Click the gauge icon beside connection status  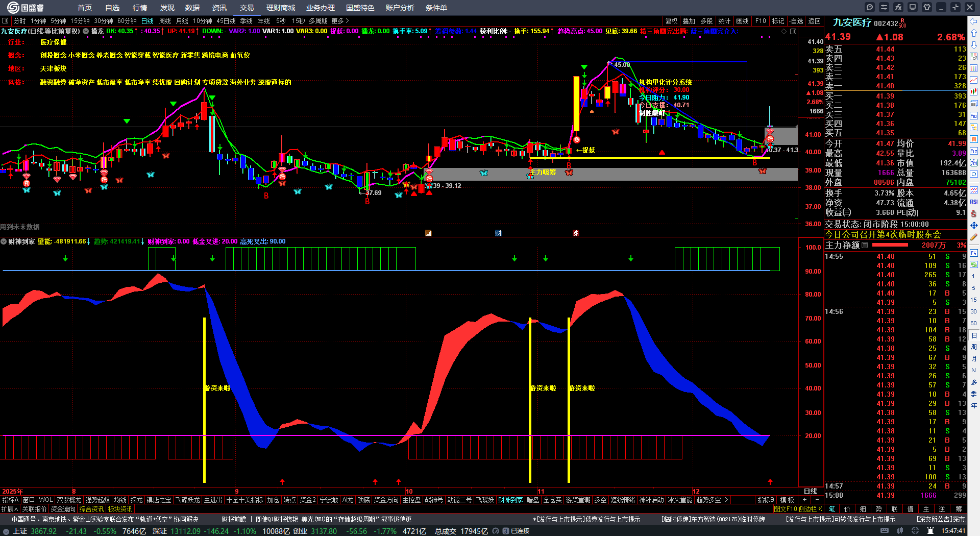[x=497, y=531]
